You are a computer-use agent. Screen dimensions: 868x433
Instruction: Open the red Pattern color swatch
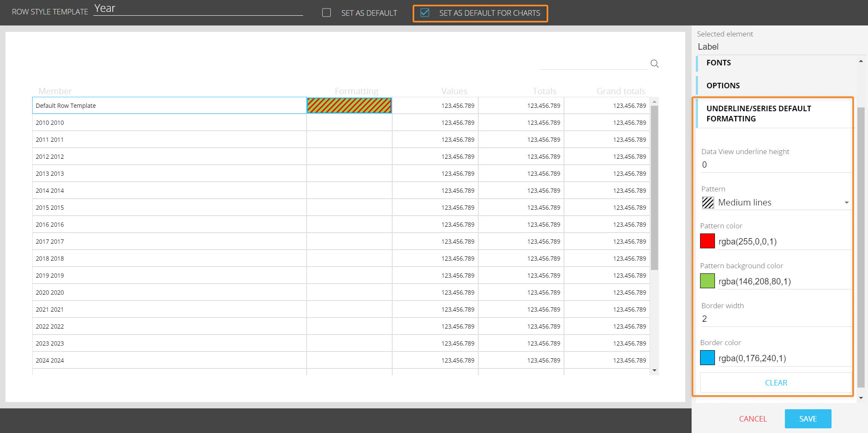(x=707, y=241)
